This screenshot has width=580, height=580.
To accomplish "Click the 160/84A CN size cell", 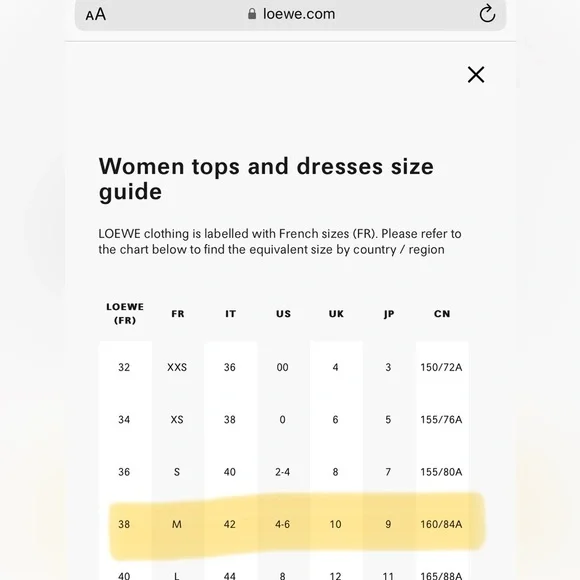I will pos(441,524).
